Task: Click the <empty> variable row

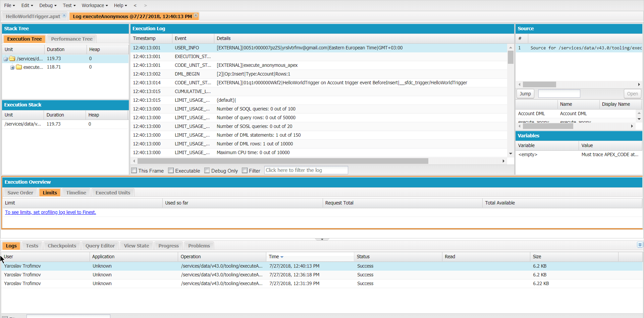Action: click(x=579, y=154)
